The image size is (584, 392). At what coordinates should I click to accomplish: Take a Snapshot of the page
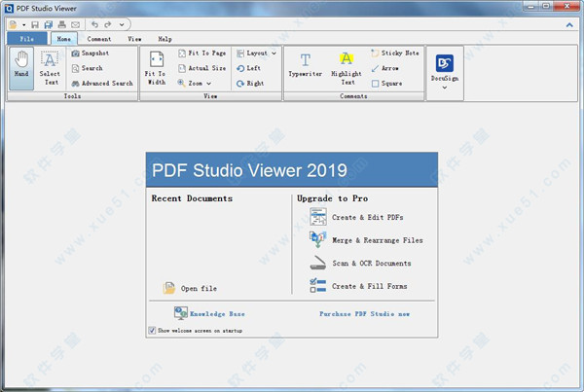tap(91, 53)
